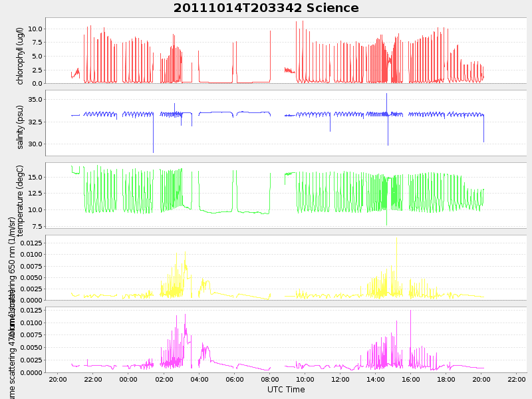Click the 02:00 tick on the time axis
Image resolution: width=532 pixels, height=399 pixels.
(x=164, y=379)
